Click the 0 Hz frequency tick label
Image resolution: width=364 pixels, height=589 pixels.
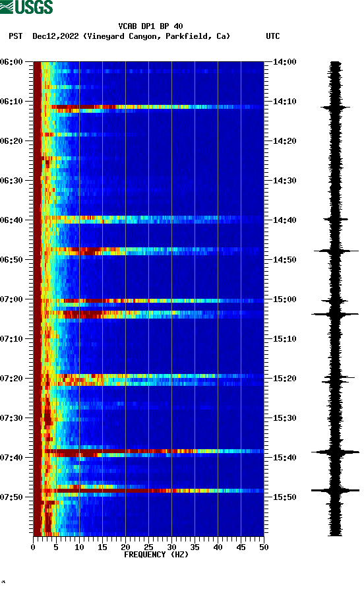pyautogui.click(x=33, y=547)
